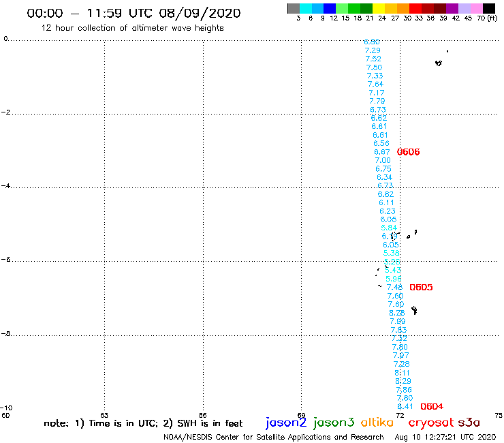Click the wave height value 7.33
504x443 pixels.
(x=375, y=76)
